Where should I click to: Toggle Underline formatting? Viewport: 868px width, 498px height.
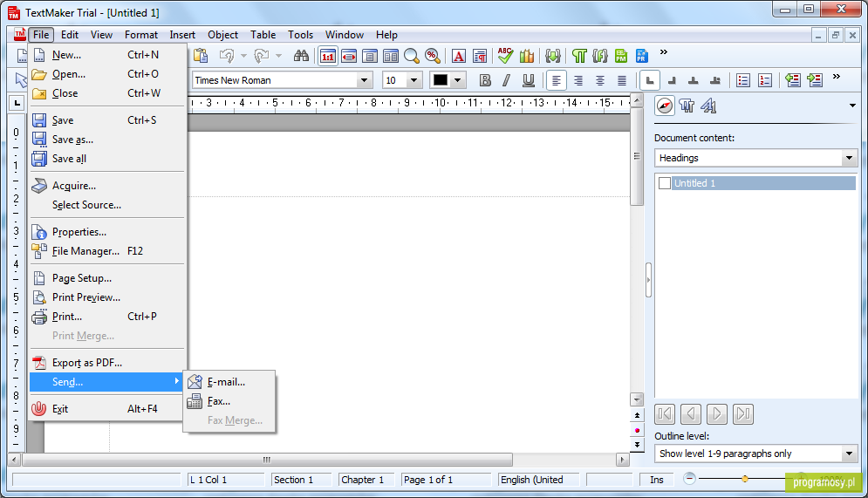(x=529, y=81)
